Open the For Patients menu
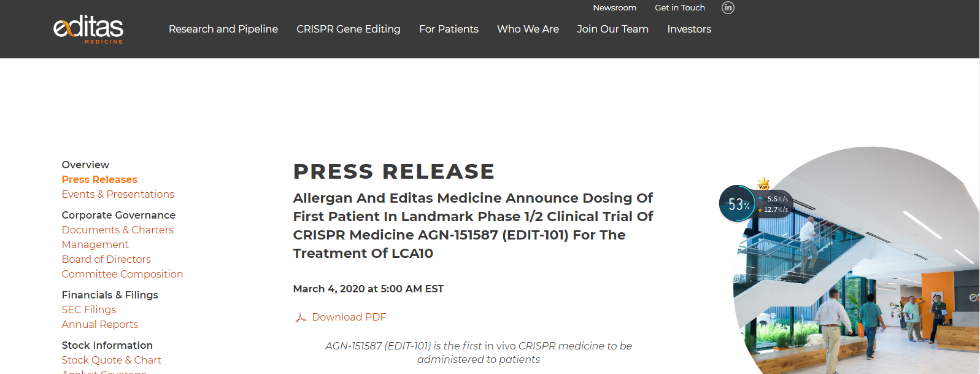Viewport: 980px width, 374px height. tap(449, 29)
